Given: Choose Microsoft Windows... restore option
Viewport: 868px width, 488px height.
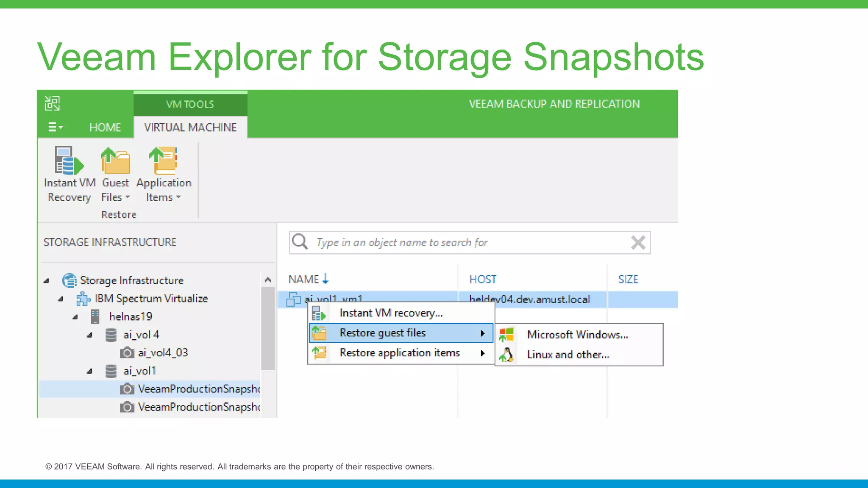Looking at the screenshot, I should click(579, 335).
